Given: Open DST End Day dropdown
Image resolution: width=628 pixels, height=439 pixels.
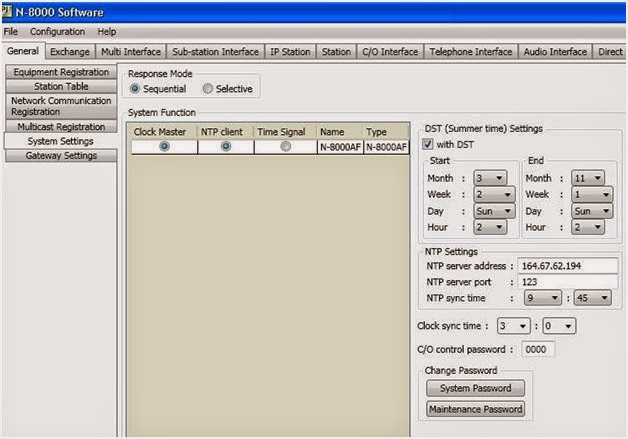Looking at the screenshot, I should (x=592, y=211).
